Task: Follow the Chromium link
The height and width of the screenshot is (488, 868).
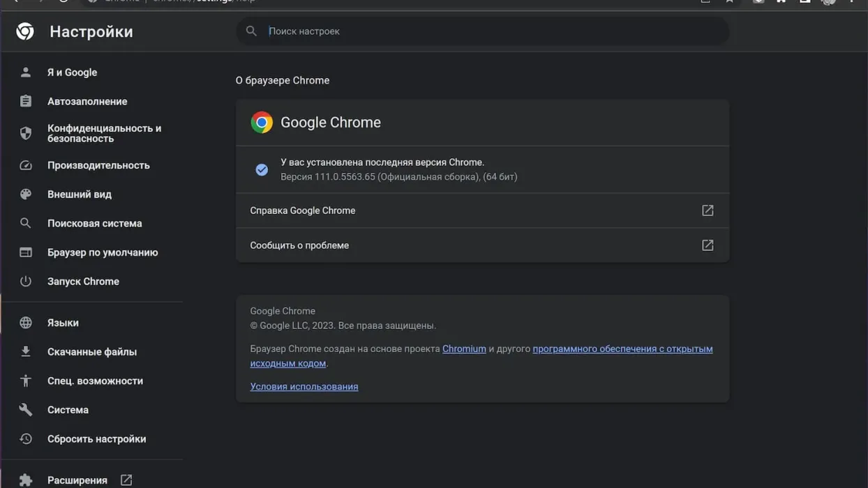Action: [x=464, y=349]
